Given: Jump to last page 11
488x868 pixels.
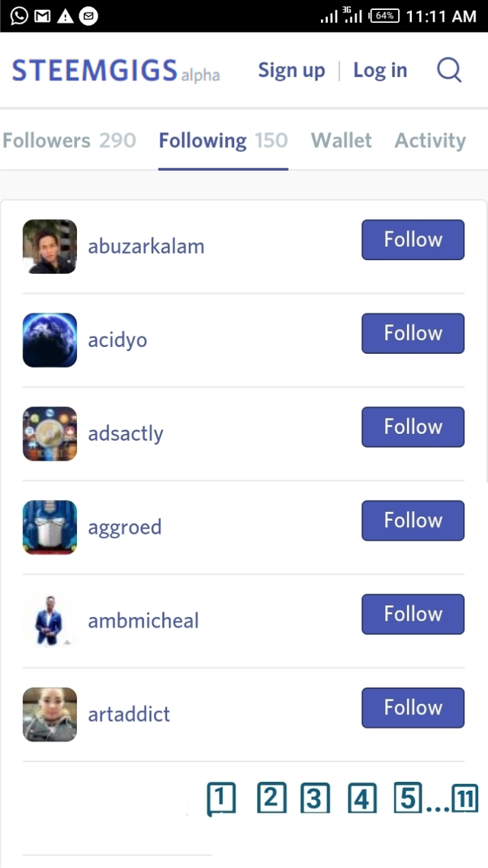Looking at the screenshot, I should [465, 799].
